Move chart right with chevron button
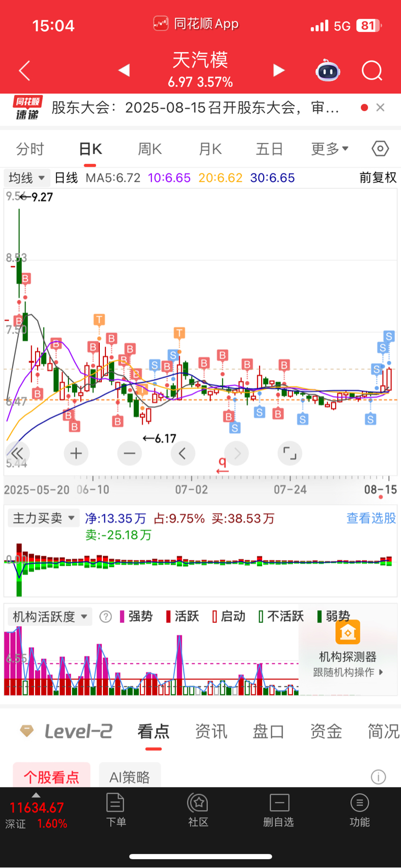This screenshot has height=868, width=401. (237, 454)
